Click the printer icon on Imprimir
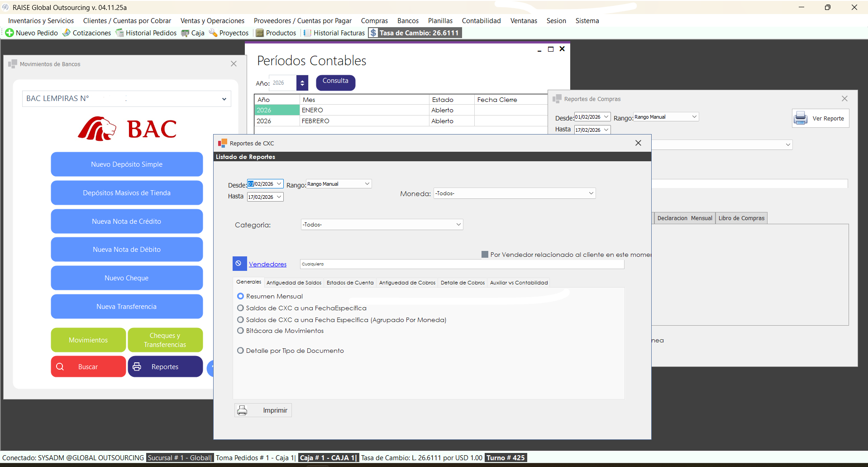This screenshot has height=467, width=868. coord(243,410)
